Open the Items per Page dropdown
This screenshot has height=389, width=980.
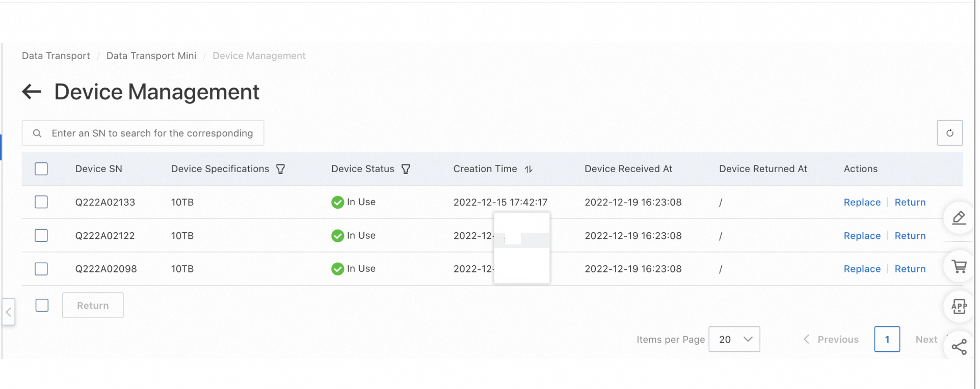pos(734,339)
